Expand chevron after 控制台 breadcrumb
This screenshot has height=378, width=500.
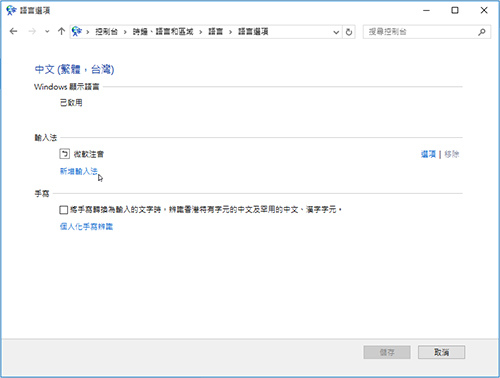click(x=125, y=32)
